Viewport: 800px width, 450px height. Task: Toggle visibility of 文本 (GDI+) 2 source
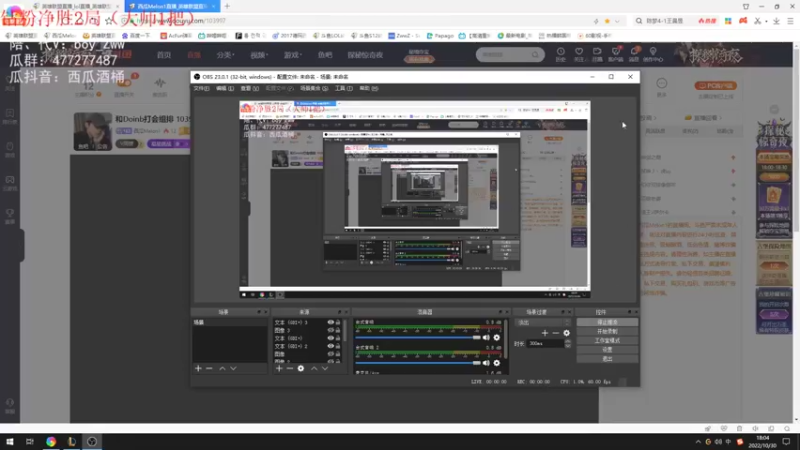pos(331,346)
